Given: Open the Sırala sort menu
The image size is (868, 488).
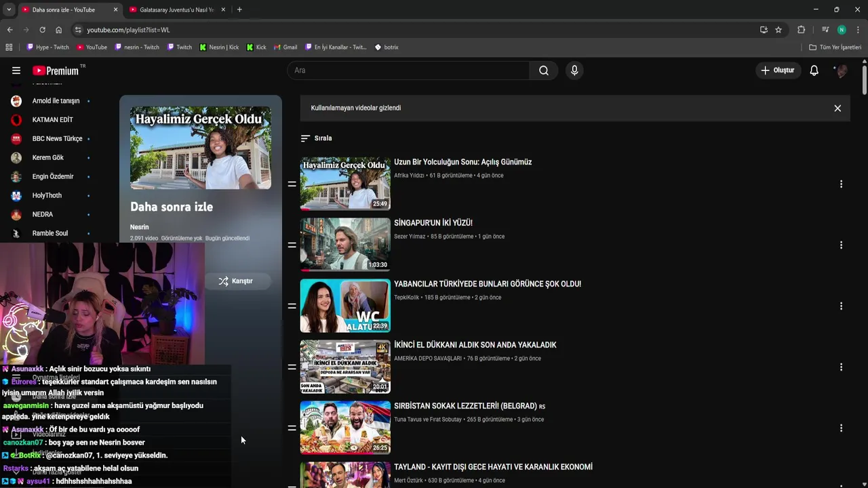Looking at the screenshot, I should click(x=316, y=138).
